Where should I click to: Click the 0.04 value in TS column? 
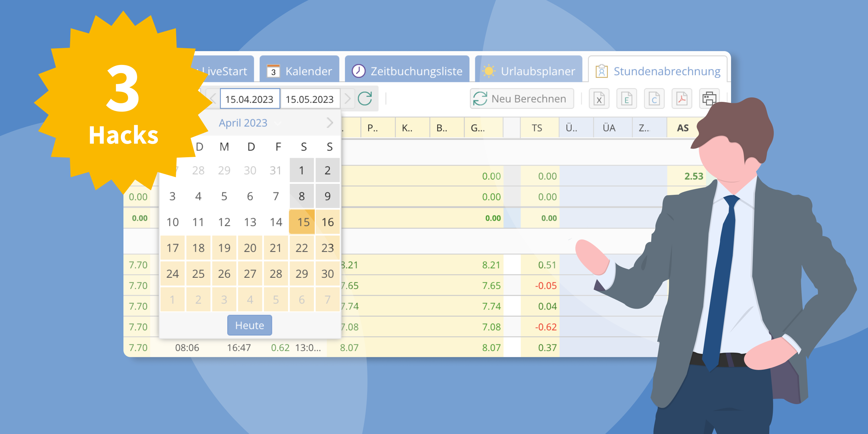547,306
